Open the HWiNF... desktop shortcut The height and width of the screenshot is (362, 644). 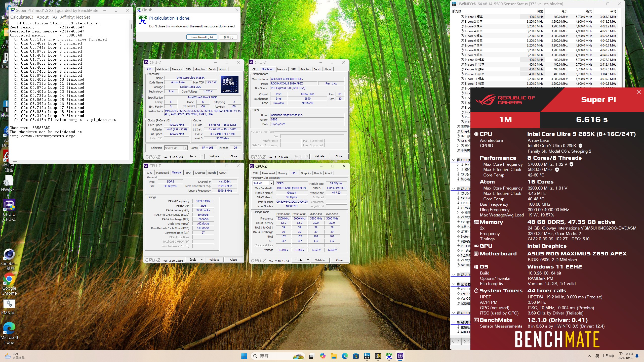(9, 184)
